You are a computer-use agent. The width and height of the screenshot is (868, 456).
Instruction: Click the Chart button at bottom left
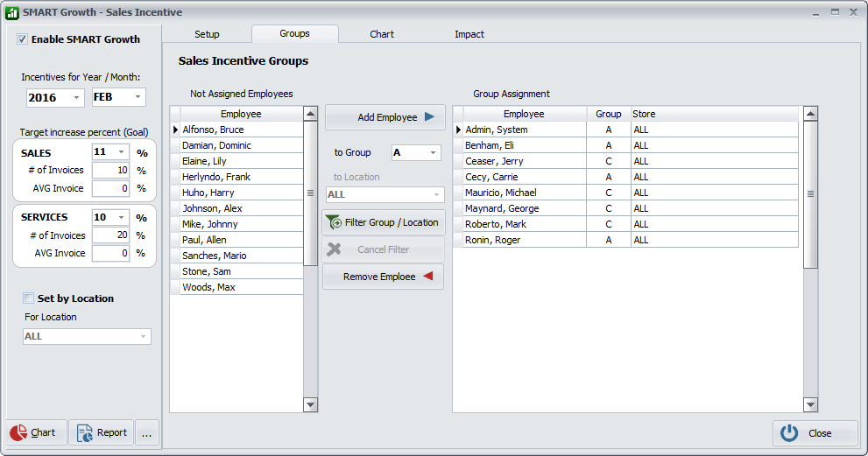[x=37, y=432]
